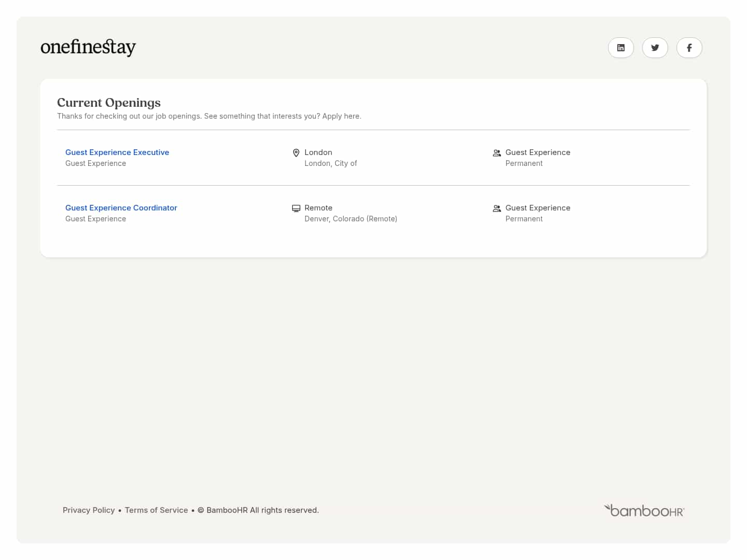Open the Guest Experience Executive job posting

pos(117,152)
